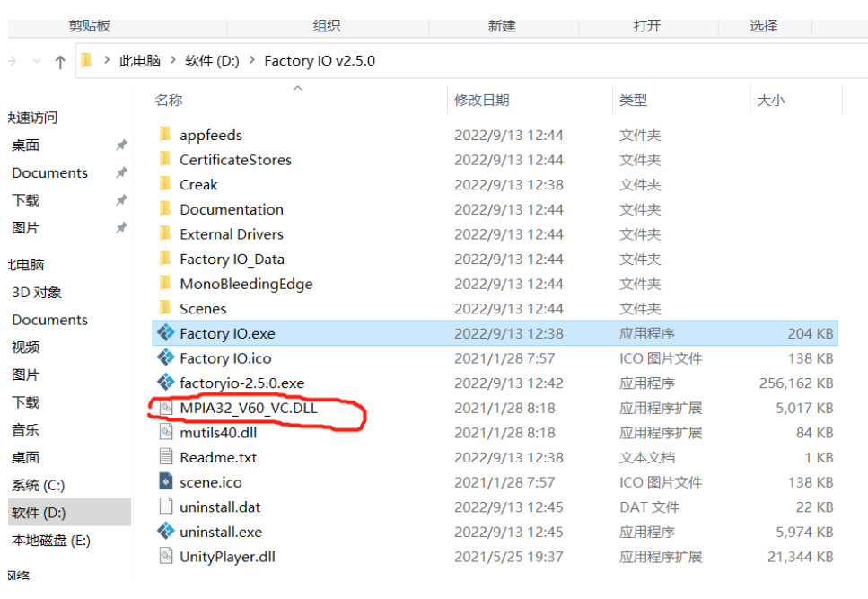Click the Factory IO.ico file icon
The width and height of the screenshot is (868, 599).
click(165, 358)
